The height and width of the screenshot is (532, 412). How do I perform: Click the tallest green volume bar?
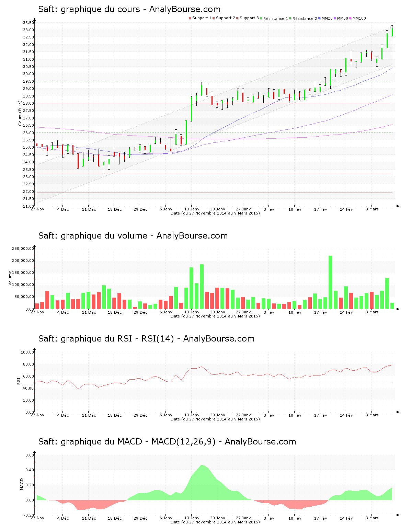(330, 282)
